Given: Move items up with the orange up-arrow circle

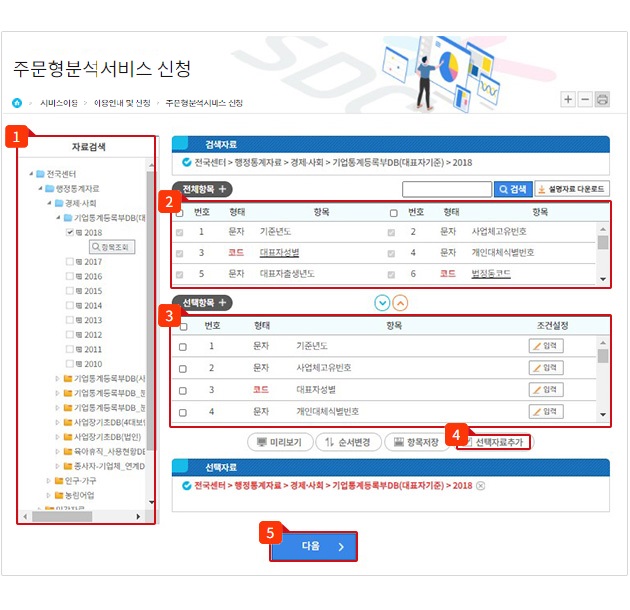Looking at the screenshot, I should (400, 303).
